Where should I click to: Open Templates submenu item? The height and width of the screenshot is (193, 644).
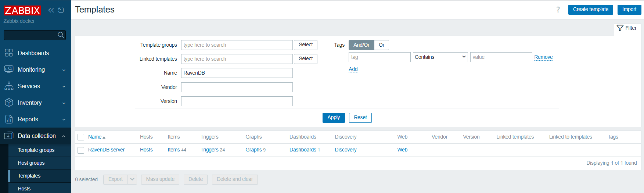click(29, 176)
